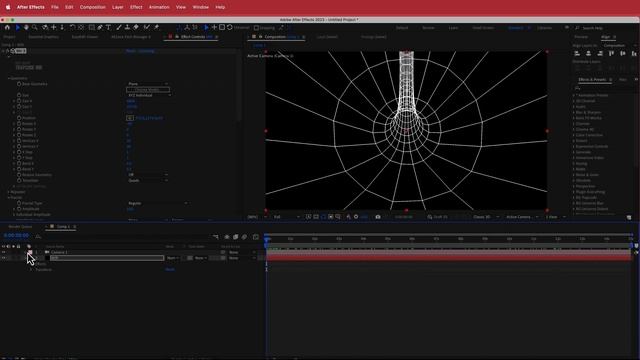The image size is (640, 360).
Task: Switch to the Align panel tab
Action: 605,37
